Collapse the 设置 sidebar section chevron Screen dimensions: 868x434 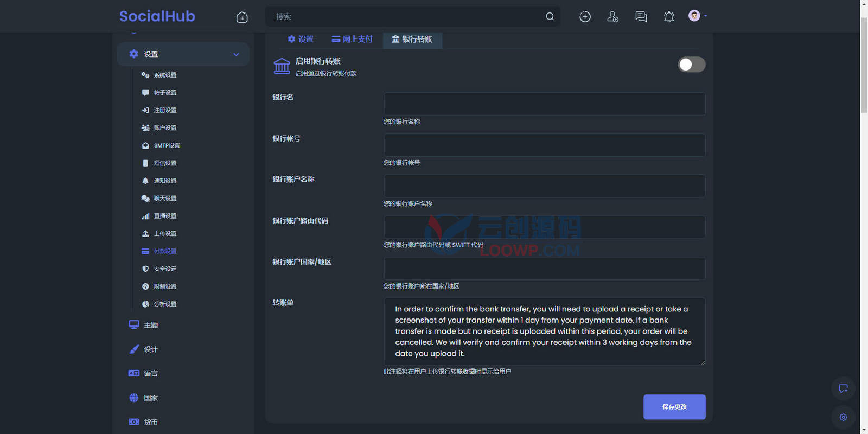236,54
